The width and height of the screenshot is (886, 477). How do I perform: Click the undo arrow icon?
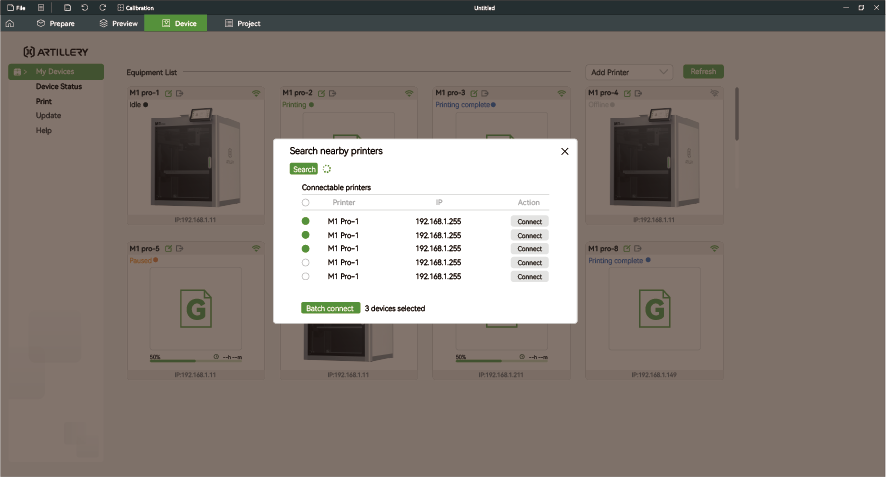[x=85, y=8]
